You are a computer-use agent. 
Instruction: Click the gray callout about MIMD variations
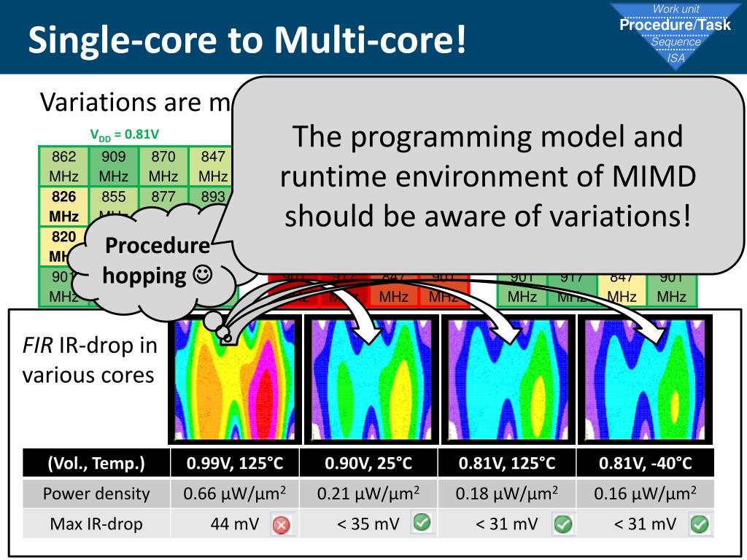(x=487, y=176)
